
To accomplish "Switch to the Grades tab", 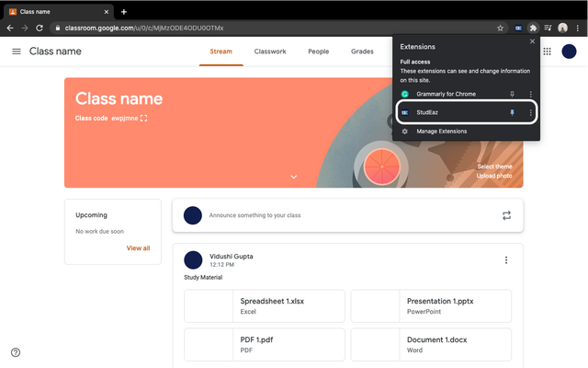I will coord(362,52).
